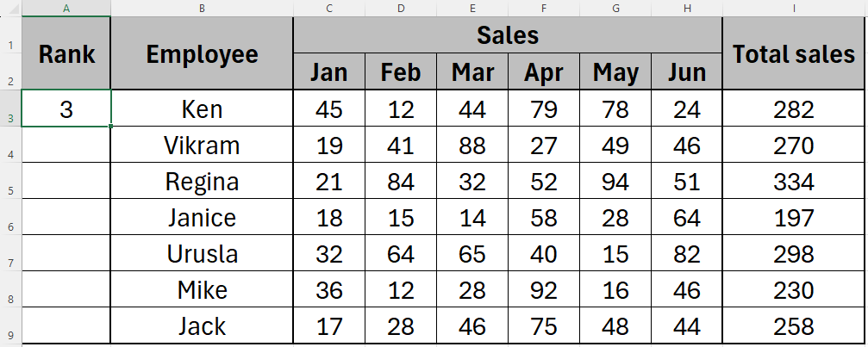Click Regina's total sales value 334
Screen dimensions: 868x347
pos(794,182)
